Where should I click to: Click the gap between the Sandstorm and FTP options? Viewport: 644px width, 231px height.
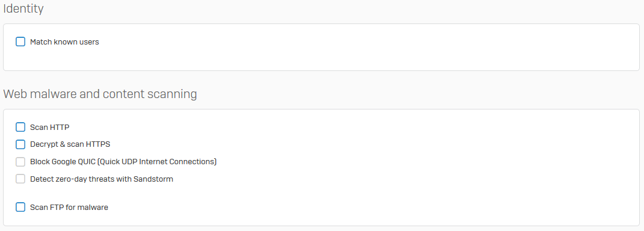pos(94,194)
